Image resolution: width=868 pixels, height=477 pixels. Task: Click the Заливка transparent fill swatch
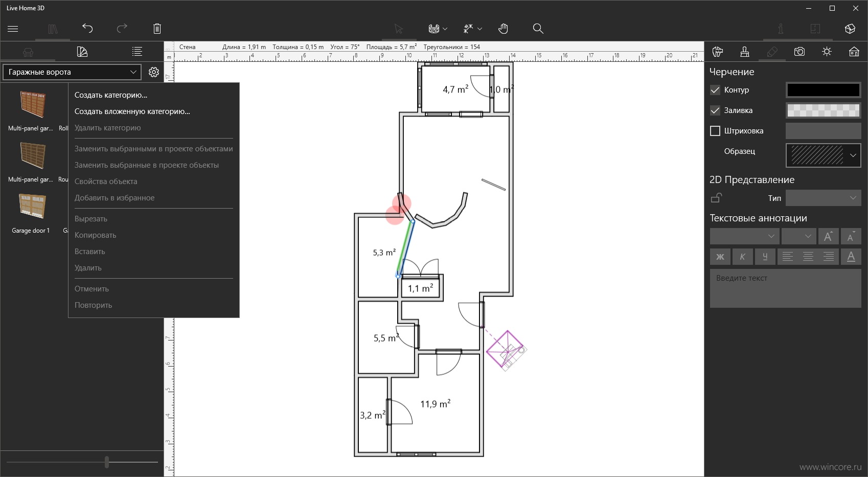click(x=823, y=110)
